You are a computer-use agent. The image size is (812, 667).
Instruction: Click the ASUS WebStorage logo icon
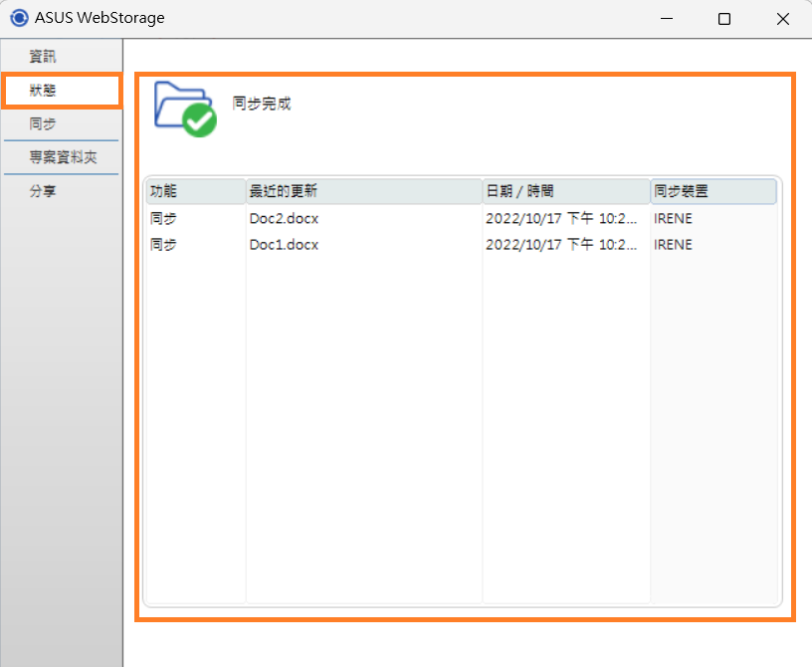coord(19,18)
